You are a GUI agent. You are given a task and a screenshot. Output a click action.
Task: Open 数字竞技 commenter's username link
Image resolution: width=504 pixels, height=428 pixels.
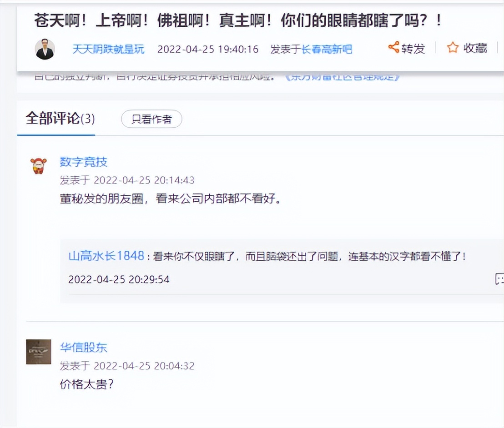pyautogui.click(x=84, y=162)
